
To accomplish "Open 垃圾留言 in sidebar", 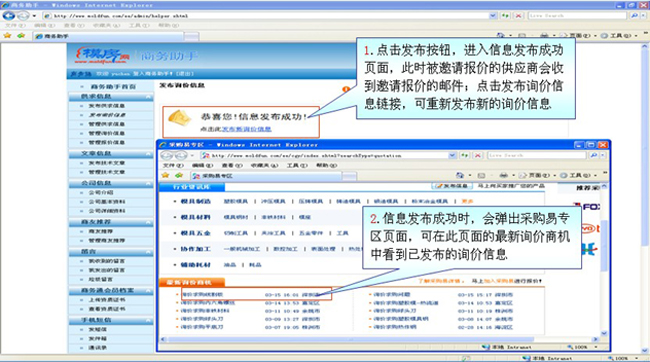I will [101, 279].
